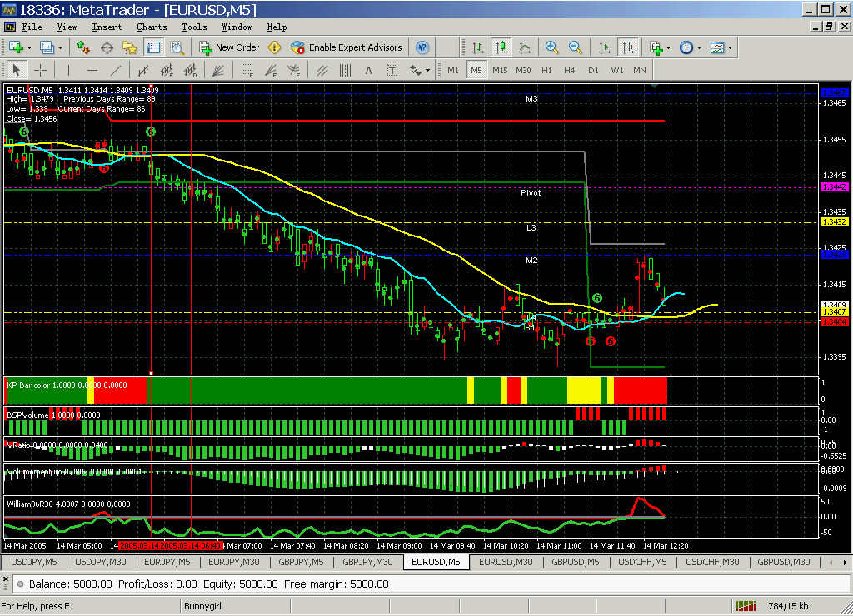Image resolution: width=853 pixels, height=616 pixels.
Task: Open the Strategy Tester magnifier icon
Action: tap(177, 47)
